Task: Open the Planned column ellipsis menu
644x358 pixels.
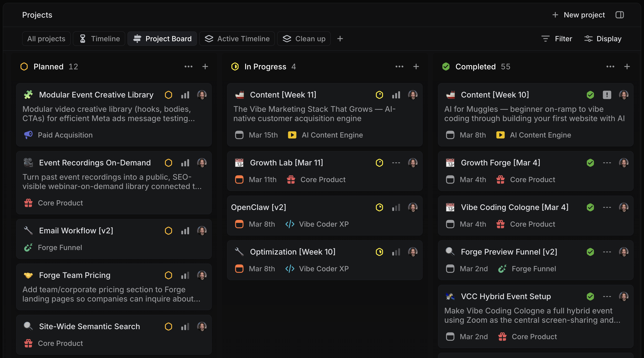Action: [x=189, y=66]
